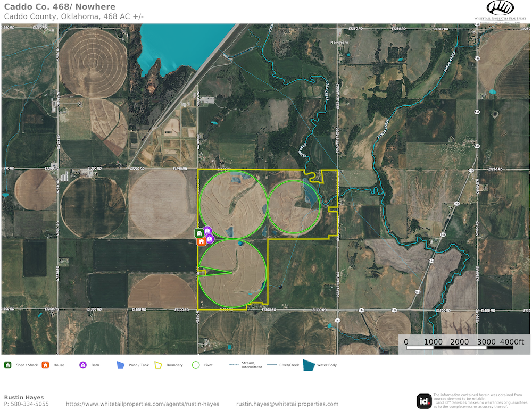Click the blue Pond / Tank legend symbol
This screenshot has width=532, height=411.
tap(120, 365)
